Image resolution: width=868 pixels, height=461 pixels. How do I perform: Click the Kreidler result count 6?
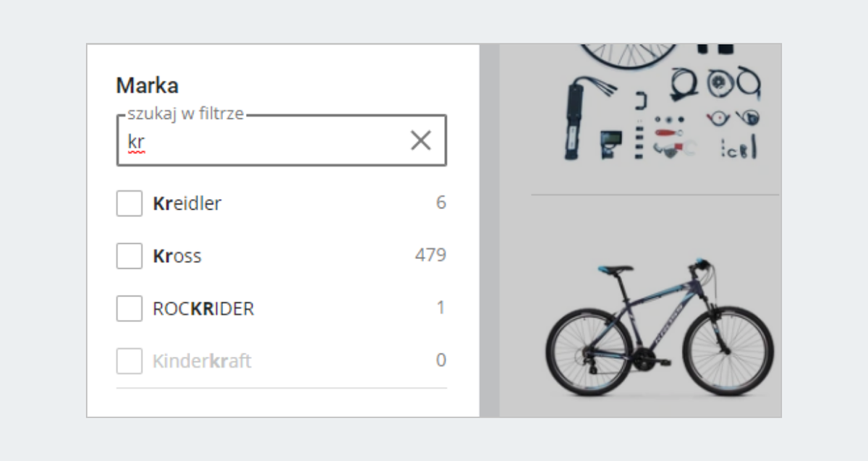tap(441, 203)
